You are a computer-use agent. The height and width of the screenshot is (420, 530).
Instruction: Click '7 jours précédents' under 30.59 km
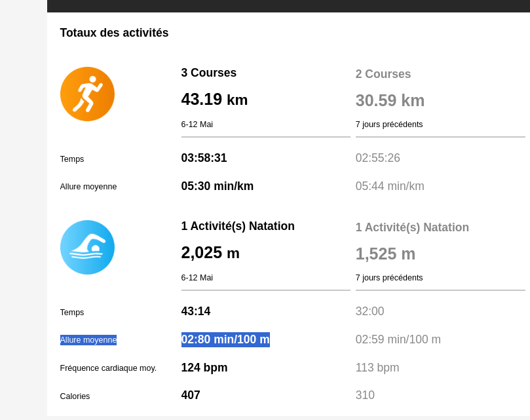389,124
